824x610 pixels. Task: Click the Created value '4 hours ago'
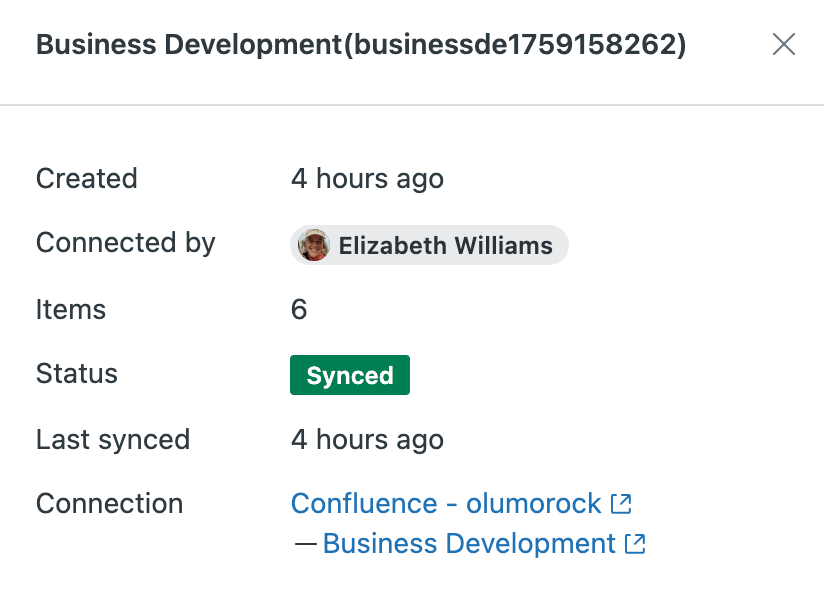(367, 179)
